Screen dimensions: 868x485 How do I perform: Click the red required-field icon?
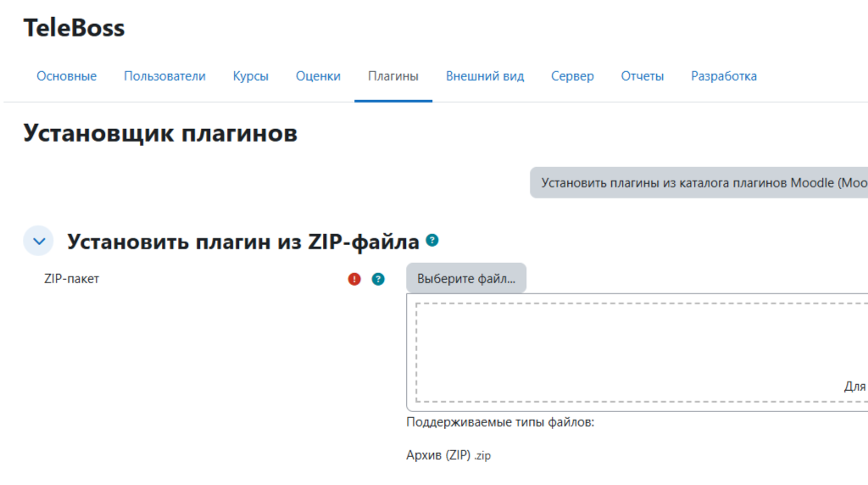click(354, 279)
